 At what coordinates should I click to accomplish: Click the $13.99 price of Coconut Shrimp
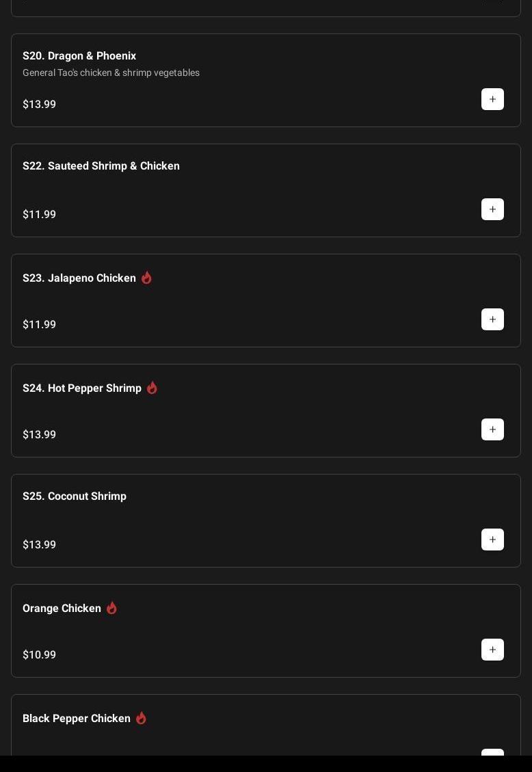40,545
